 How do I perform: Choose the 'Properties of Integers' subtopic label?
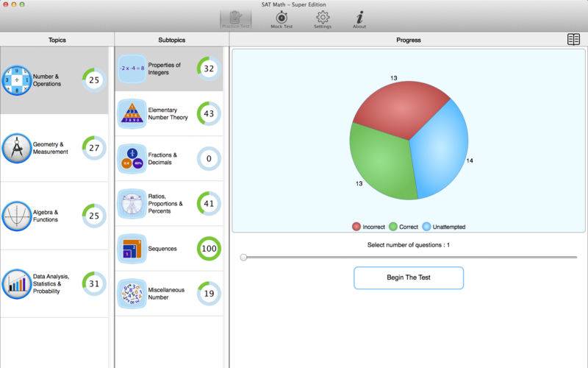point(164,68)
